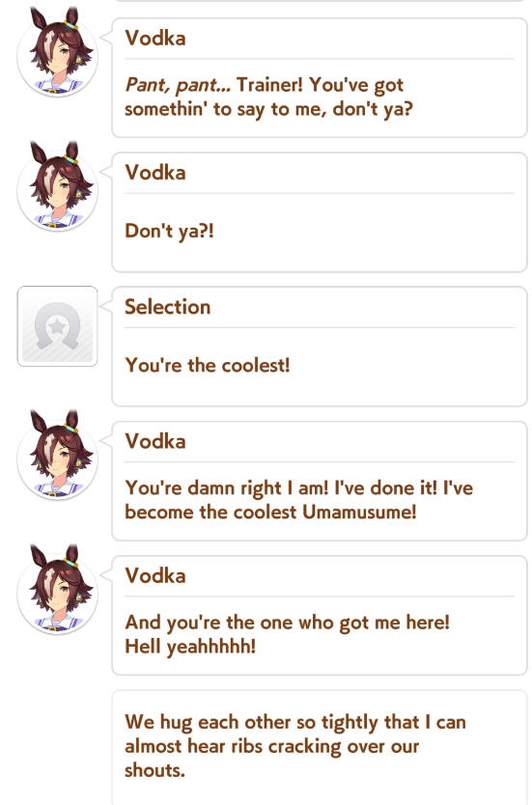The image size is (532, 805).
Task: Tap the "You're damn right I am!" line
Action: pyautogui.click(x=227, y=487)
